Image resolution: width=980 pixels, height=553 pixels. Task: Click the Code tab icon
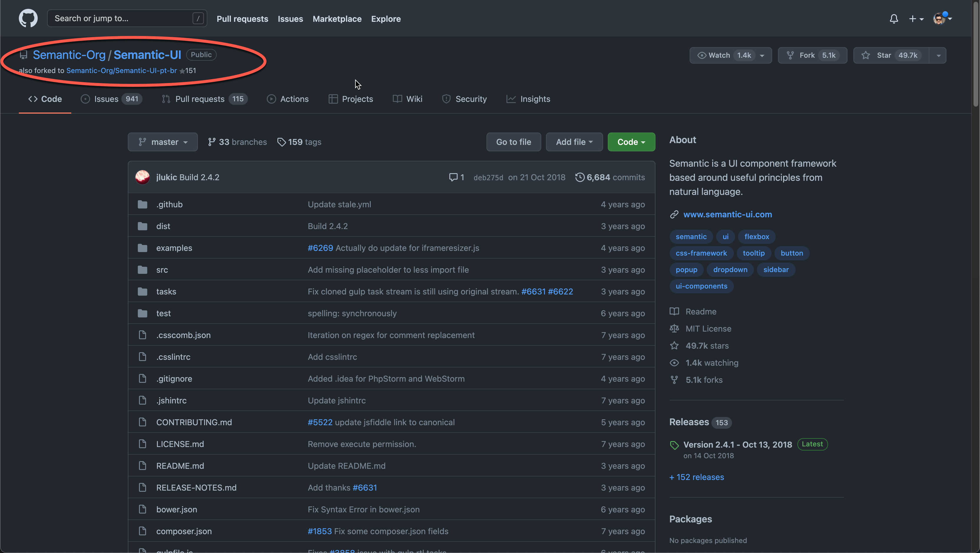pos(32,98)
